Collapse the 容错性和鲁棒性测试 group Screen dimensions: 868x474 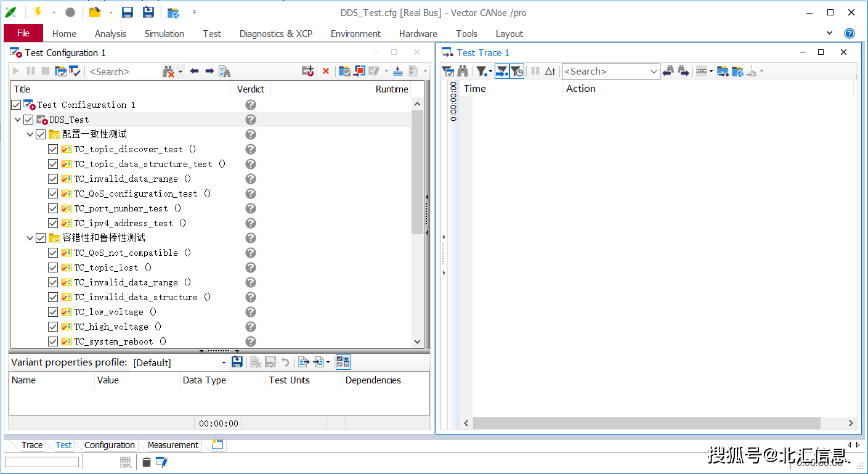click(x=30, y=238)
